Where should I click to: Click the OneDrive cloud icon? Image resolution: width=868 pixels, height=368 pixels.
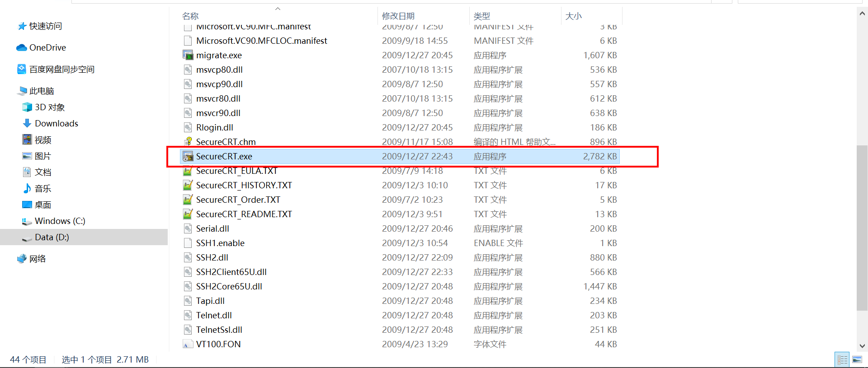click(x=21, y=47)
